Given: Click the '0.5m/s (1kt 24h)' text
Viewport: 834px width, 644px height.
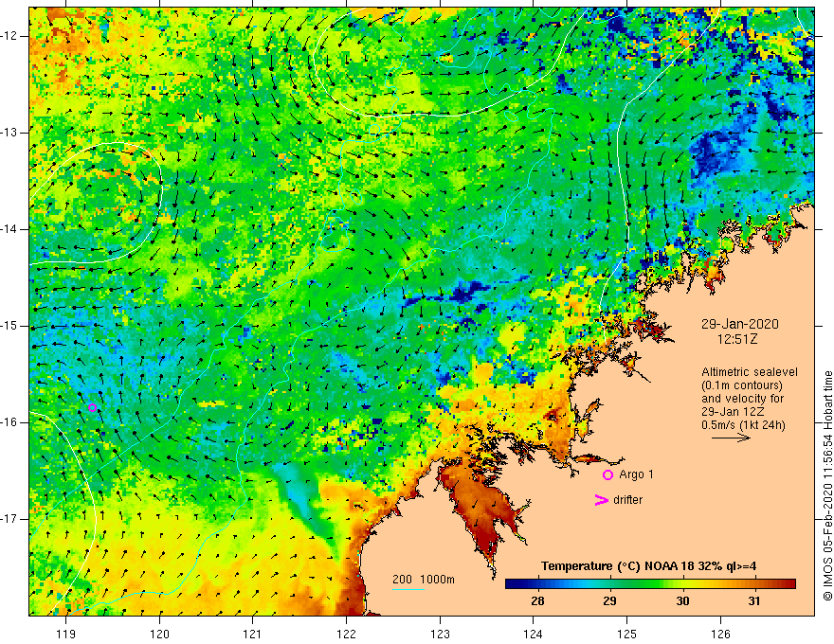Looking at the screenshot, I should [x=743, y=425].
